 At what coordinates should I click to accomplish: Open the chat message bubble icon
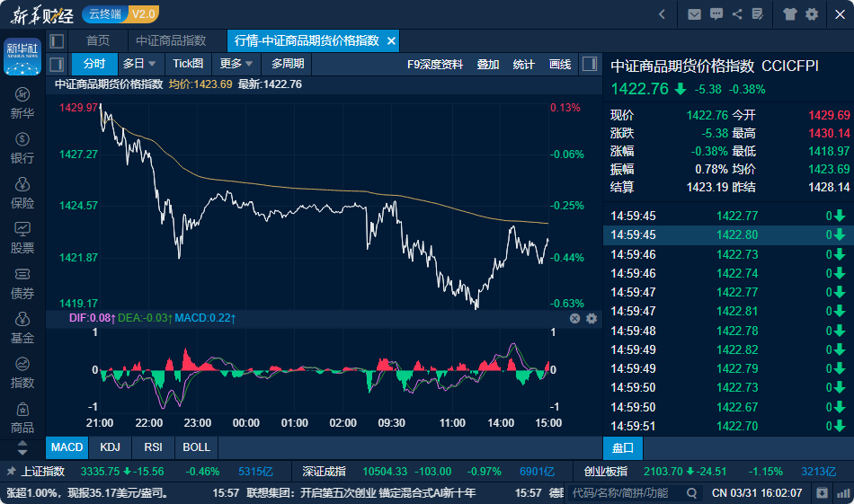pyautogui.click(x=716, y=13)
